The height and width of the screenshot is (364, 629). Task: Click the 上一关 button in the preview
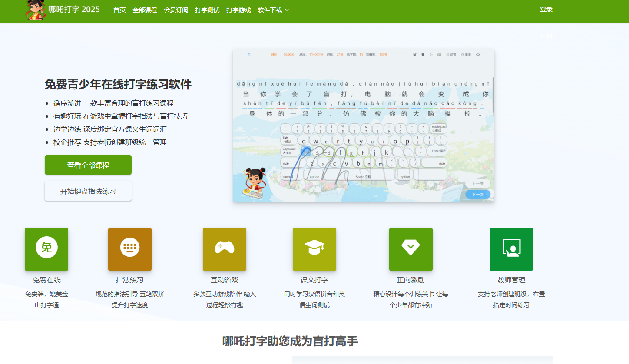(478, 183)
